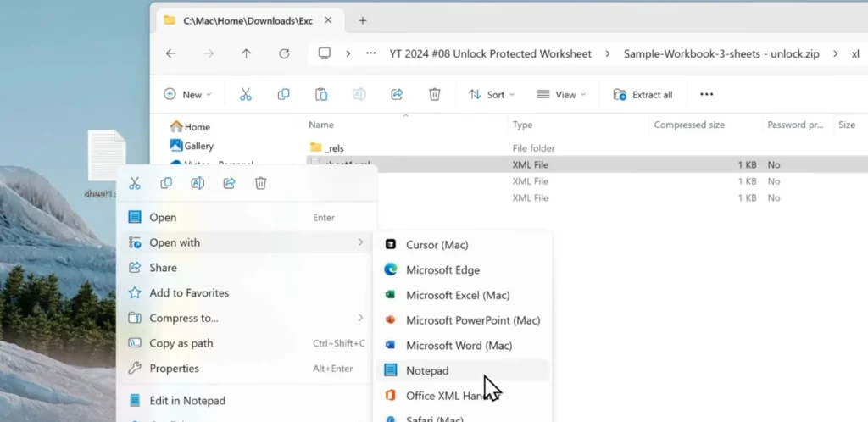Click the chevron before YT 2024 #08 breadcrumb
This screenshot has height=422, width=868.
click(x=348, y=54)
